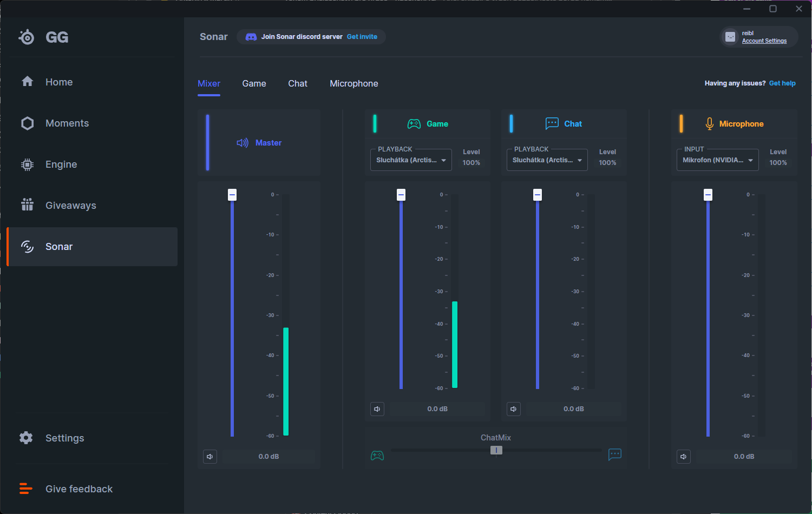Screen dimensions: 812x514
Task: Click the Master volume slider handle
Action: click(232, 195)
